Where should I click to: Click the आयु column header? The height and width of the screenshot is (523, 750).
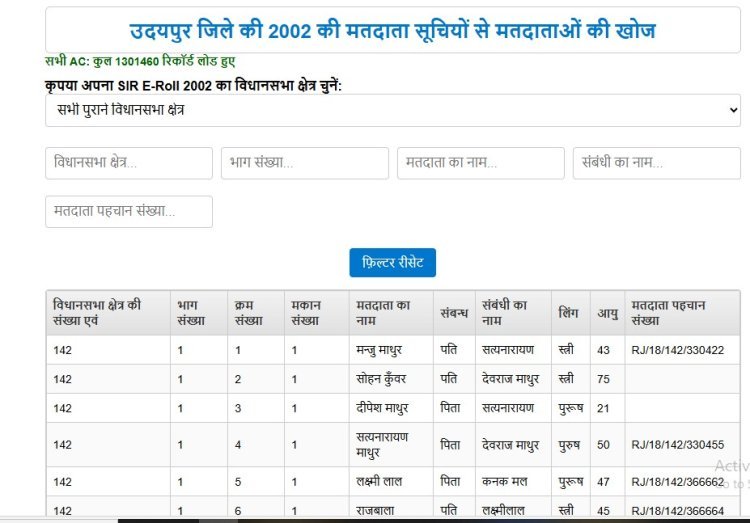pos(606,312)
